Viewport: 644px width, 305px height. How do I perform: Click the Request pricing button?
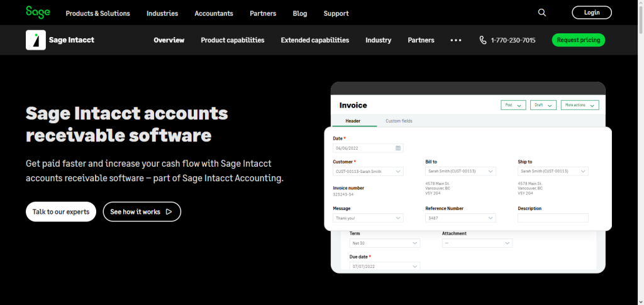pyautogui.click(x=579, y=40)
